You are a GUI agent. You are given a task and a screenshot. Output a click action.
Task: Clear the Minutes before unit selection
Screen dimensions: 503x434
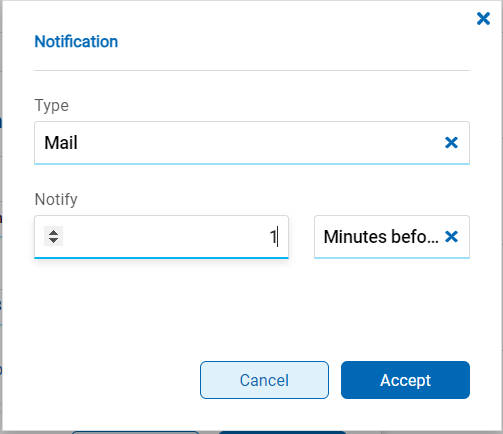click(451, 237)
